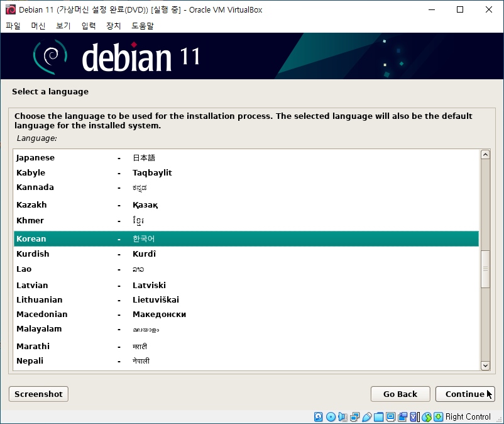Screen dimensions: 504x424
Task: Select Marathi in the language list
Action: click(x=246, y=347)
